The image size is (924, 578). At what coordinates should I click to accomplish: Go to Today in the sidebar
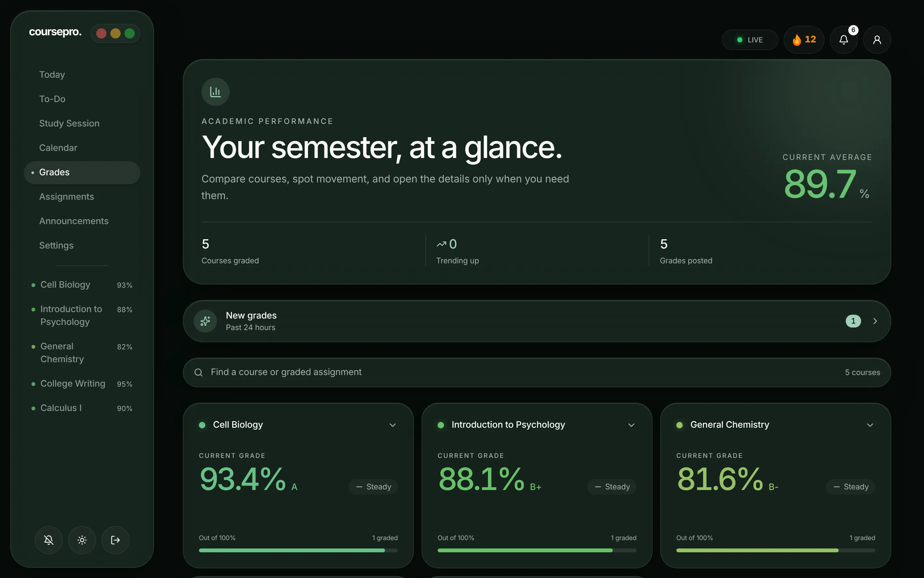tap(82, 74)
